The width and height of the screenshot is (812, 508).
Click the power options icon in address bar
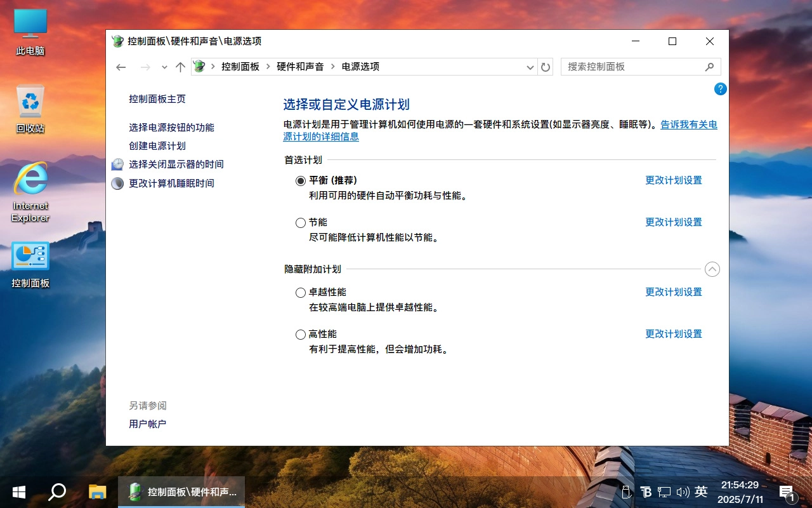[199, 66]
